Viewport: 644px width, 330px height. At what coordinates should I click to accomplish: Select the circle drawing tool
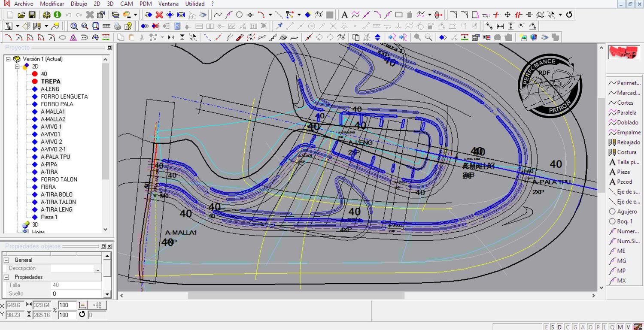239,15
